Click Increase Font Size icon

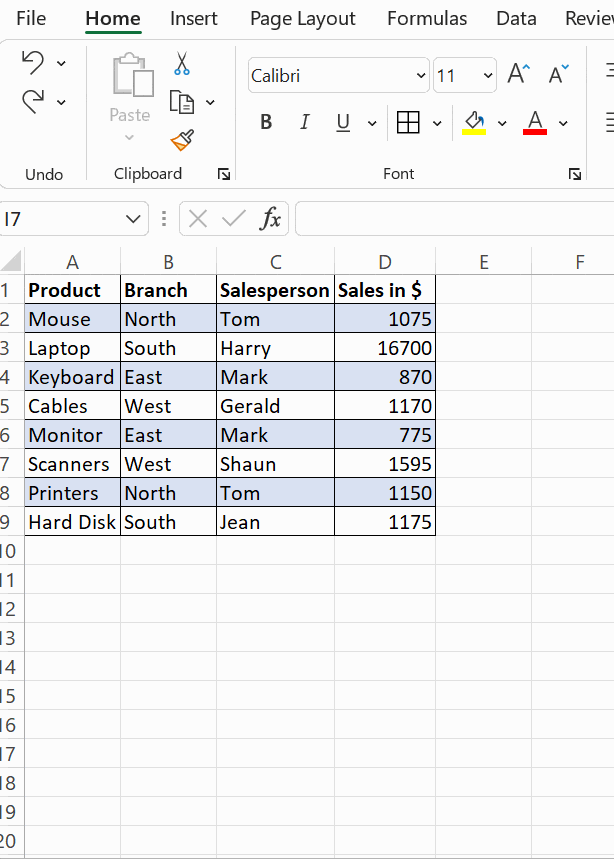[518, 73]
